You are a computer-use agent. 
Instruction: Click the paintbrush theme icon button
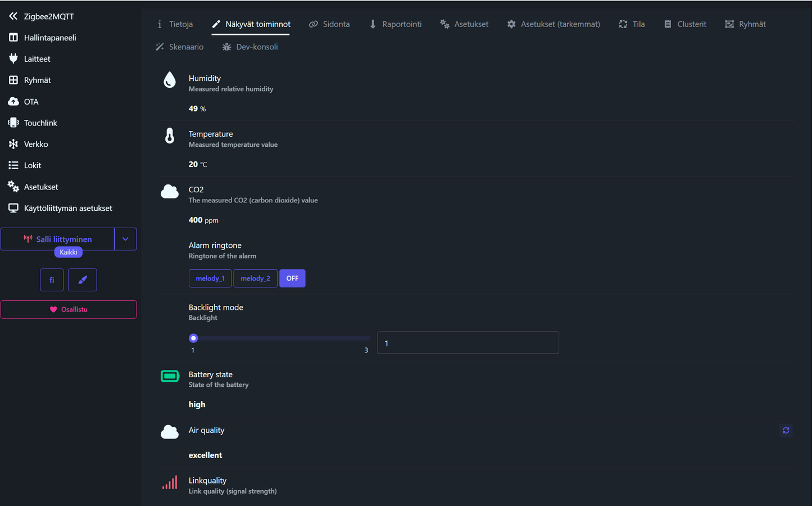[83, 280]
